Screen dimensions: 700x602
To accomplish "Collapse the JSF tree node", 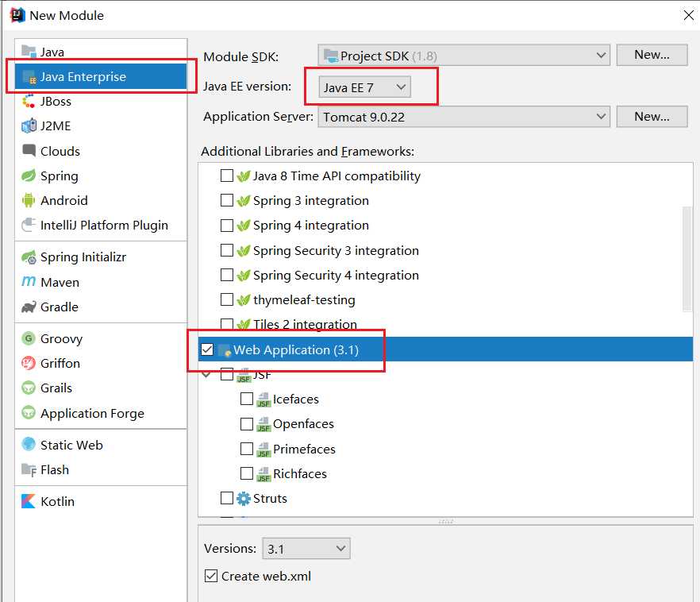I will 206,375.
